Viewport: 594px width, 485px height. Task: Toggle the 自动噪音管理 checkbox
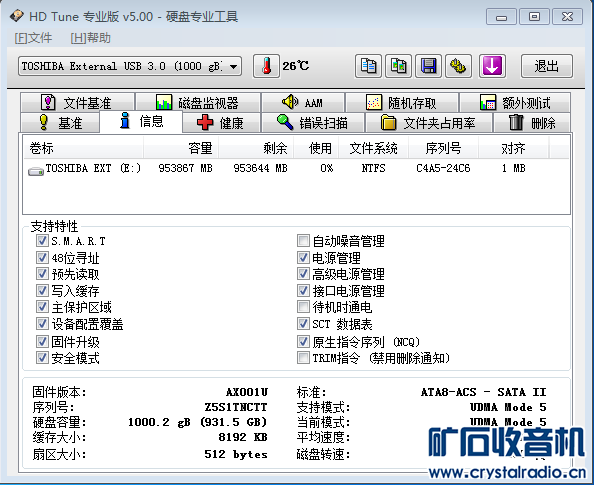(x=303, y=241)
